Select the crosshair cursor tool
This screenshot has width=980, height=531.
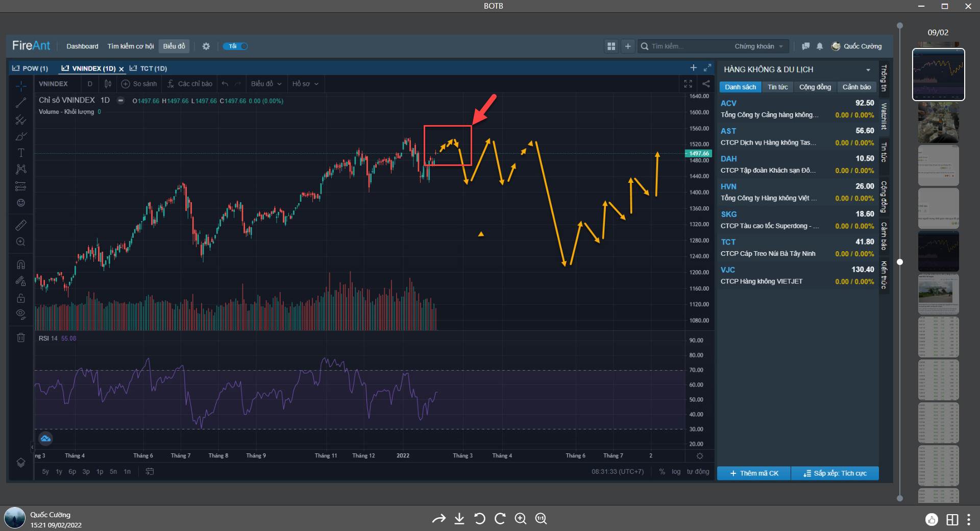(x=20, y=86)
